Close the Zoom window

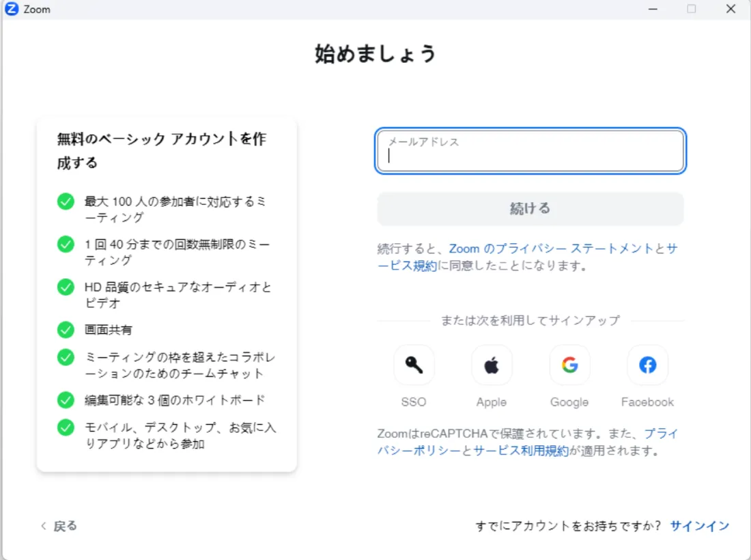pyautogui.click(x=731, y=10)
